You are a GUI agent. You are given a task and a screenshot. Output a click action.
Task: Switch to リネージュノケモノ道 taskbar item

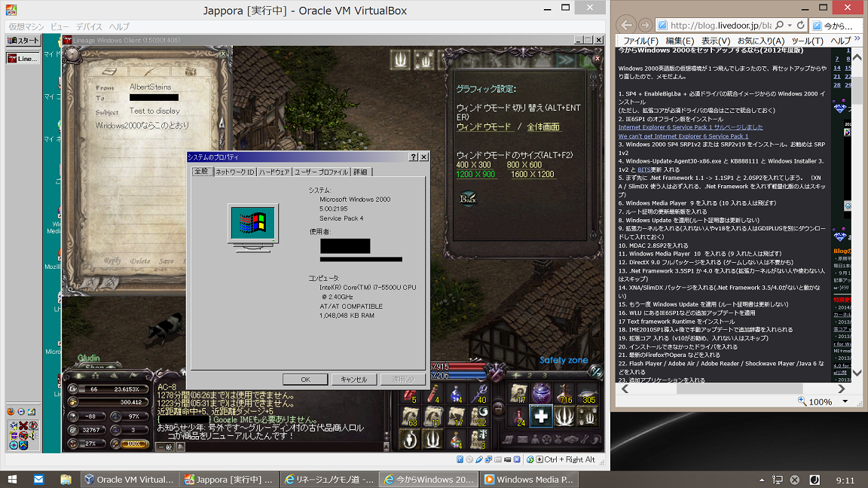pos(329,480)
